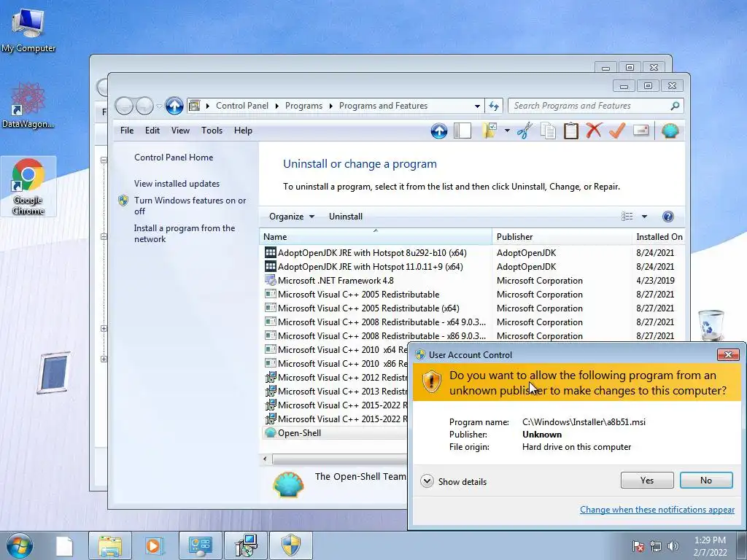Click the Email envelope toolbar icon

[x=640, y=131]
